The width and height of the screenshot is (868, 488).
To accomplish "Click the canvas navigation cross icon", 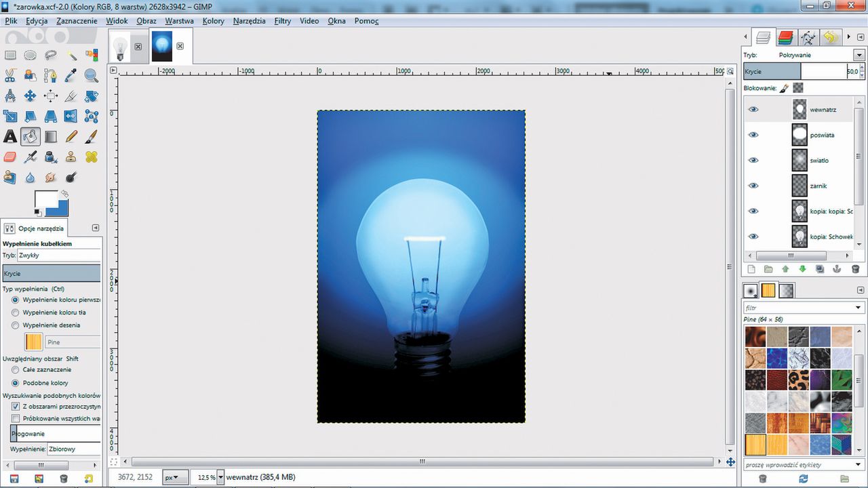I will tap(730, 462).
